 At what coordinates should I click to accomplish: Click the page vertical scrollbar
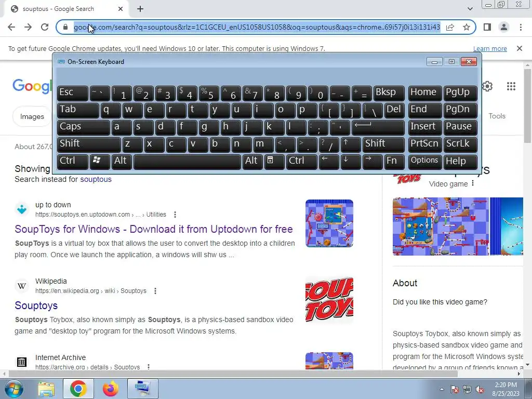point(527,106)
